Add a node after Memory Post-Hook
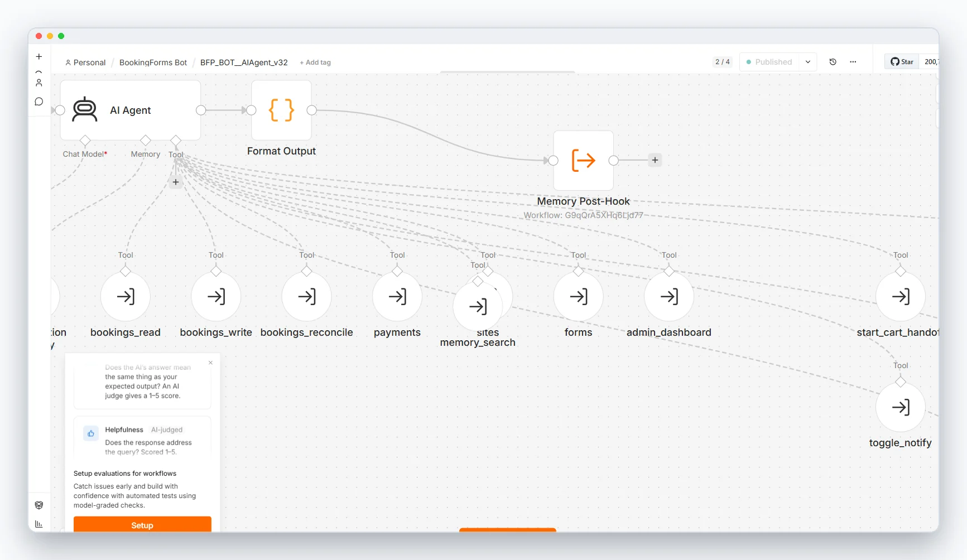967x560 pixels. click(x=655, y=160)
